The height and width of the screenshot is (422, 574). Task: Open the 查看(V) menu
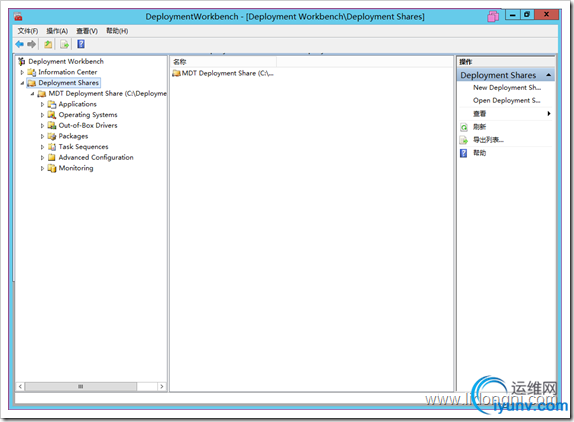click(87, 31)
